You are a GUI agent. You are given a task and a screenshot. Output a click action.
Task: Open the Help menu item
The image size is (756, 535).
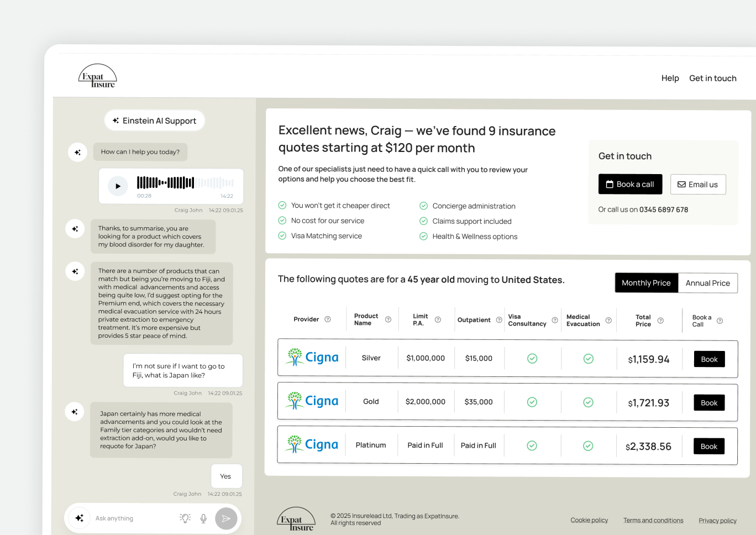670,78
